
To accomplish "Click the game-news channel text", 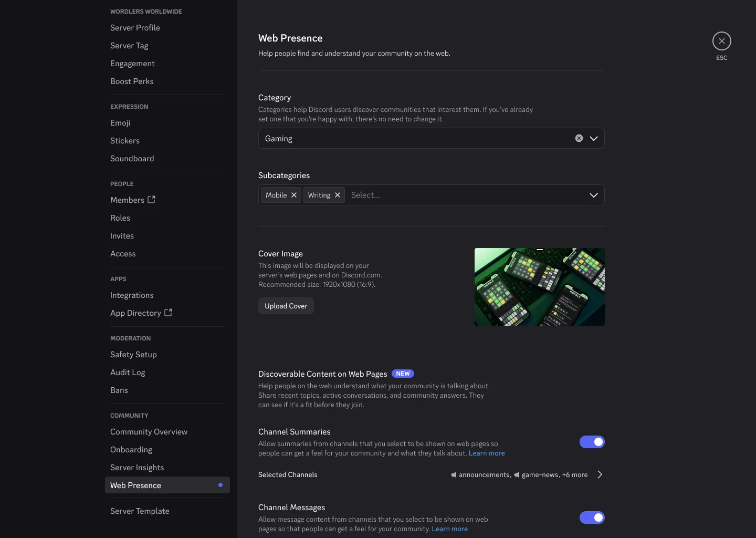I will [x=540, y=474].
